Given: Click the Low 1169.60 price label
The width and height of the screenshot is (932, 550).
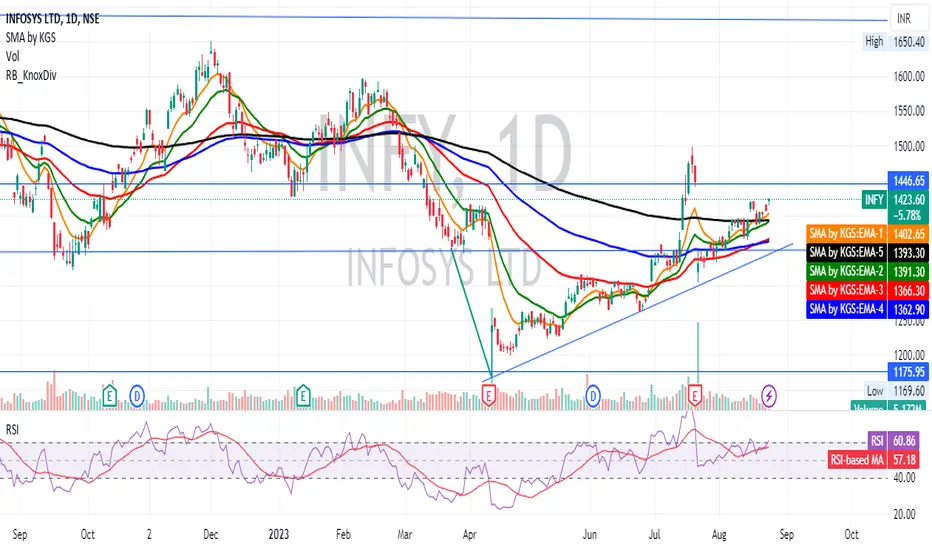Looking at the screenshot, I should tap(897, 391).
